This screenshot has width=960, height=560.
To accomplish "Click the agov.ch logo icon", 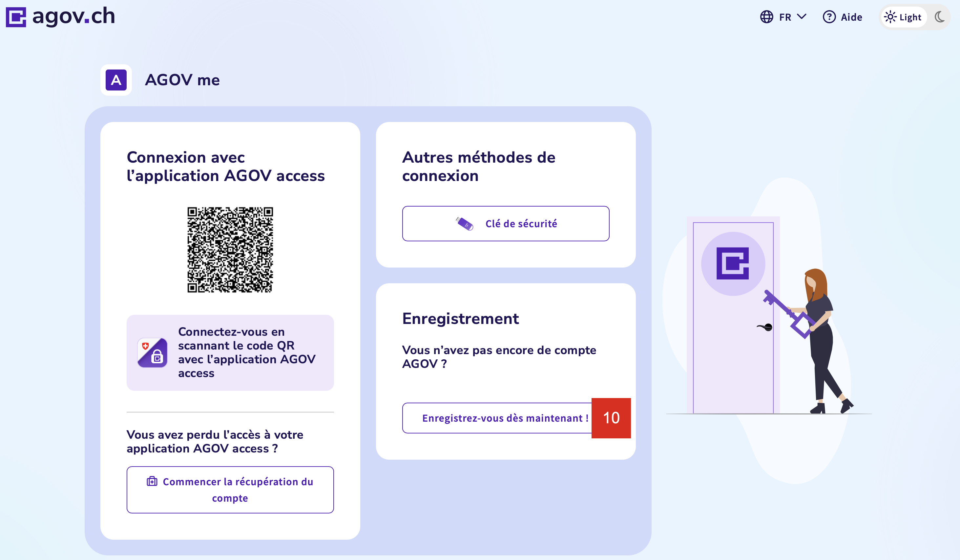I will [16, 17].
